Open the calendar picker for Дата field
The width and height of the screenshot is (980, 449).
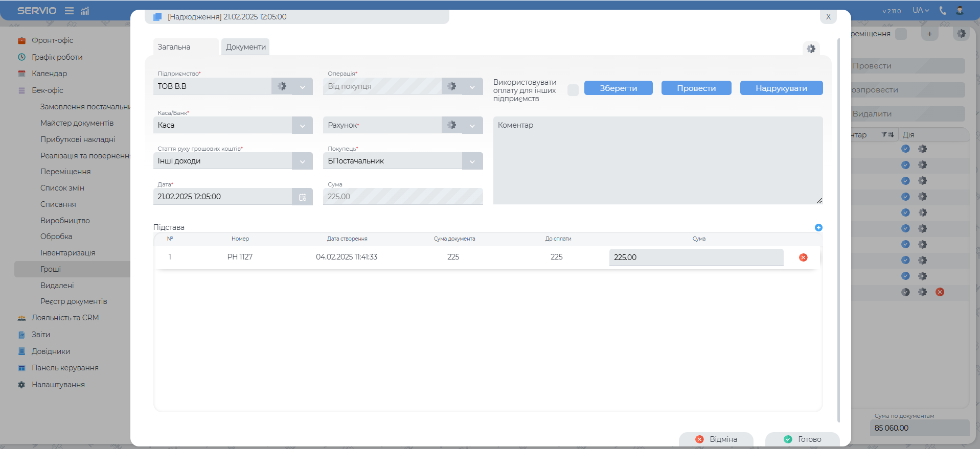coord(302,197)
